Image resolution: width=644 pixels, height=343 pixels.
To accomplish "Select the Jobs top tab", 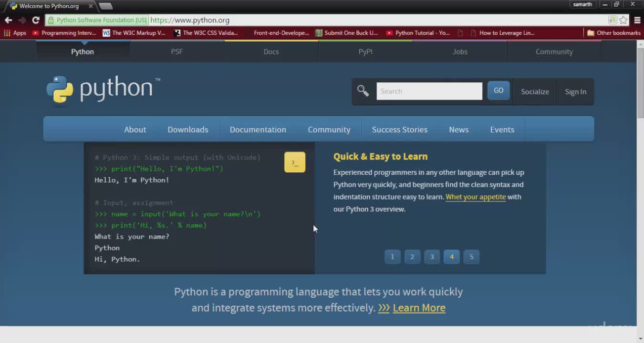I will pyautogui.click(x=460, y=51).
